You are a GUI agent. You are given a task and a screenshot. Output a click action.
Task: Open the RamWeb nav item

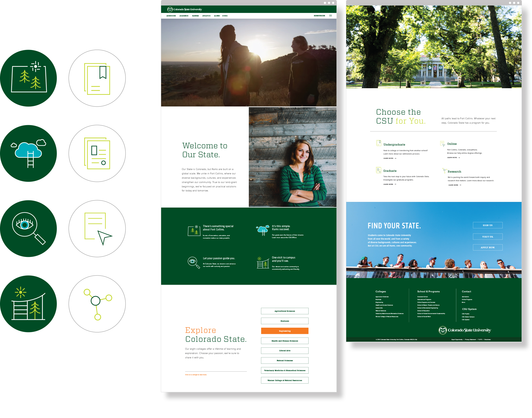coord(195,16)
